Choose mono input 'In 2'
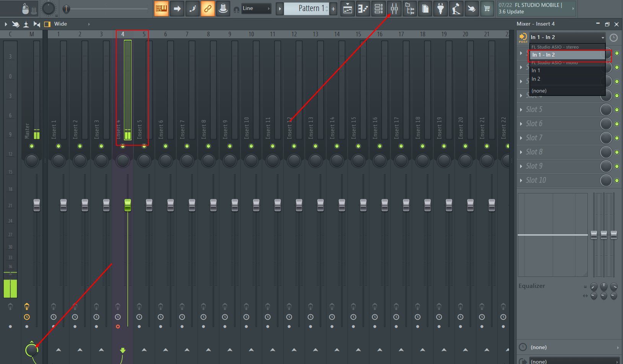This screenshot has width=623, height=364. coord(567,79)
